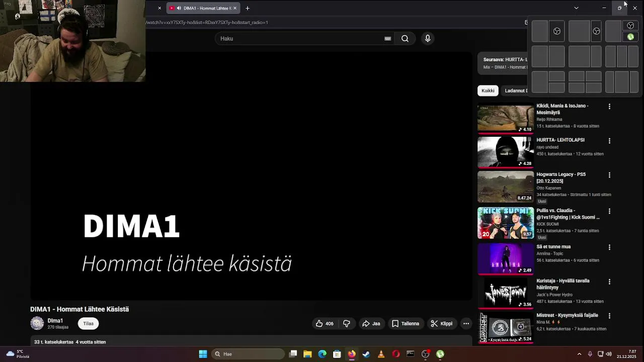
Task: Click the Windows taskbar Hae search box
Action: pos(248,354)
